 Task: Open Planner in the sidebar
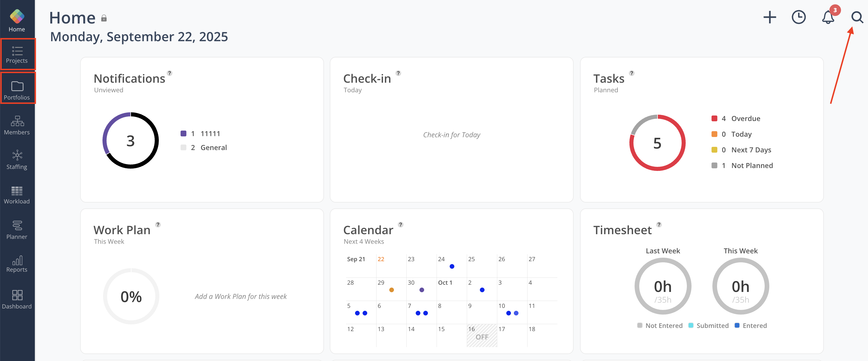point(17,230)
